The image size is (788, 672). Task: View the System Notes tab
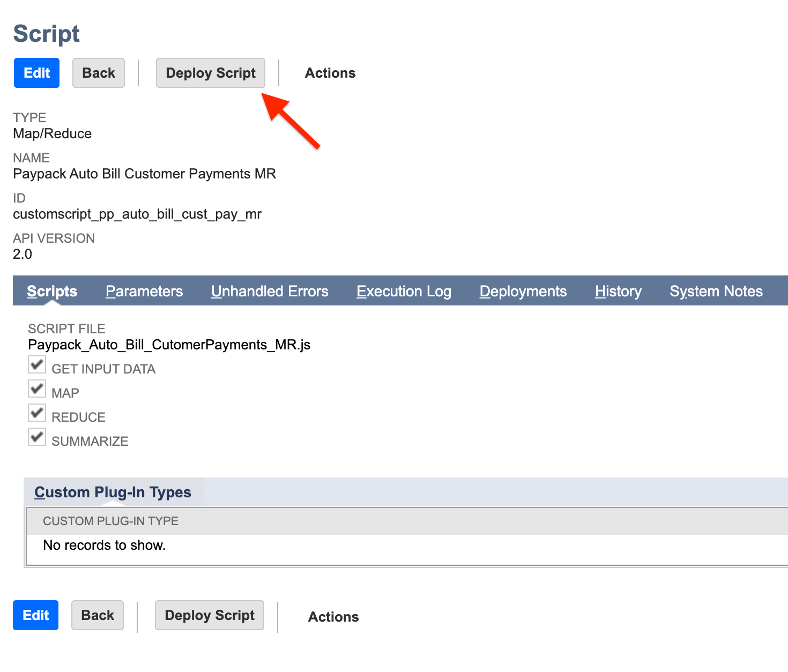pyautogui.click(x=716, y=291)
